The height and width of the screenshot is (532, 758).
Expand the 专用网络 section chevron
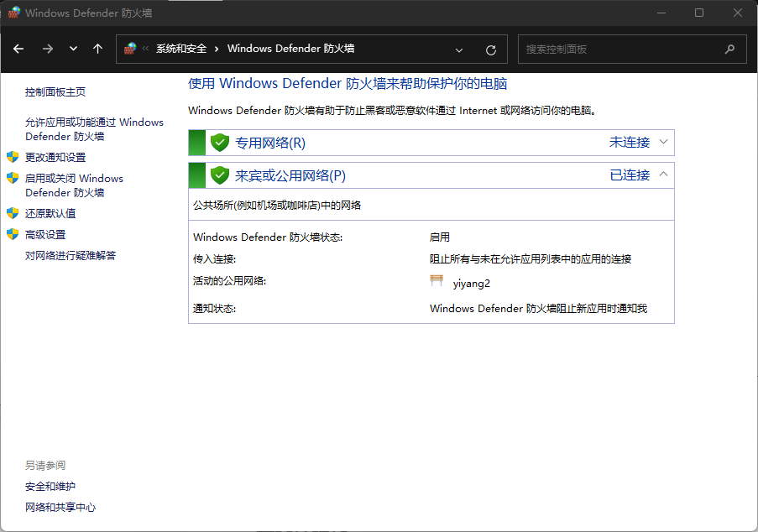coord(663,142)
